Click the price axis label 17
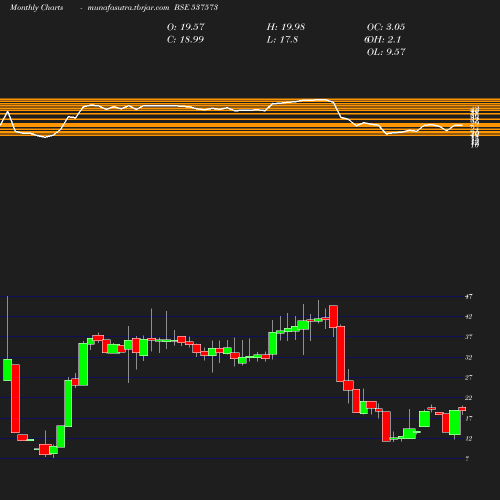This screenshot has width=500, height=500. coord(469,418)
